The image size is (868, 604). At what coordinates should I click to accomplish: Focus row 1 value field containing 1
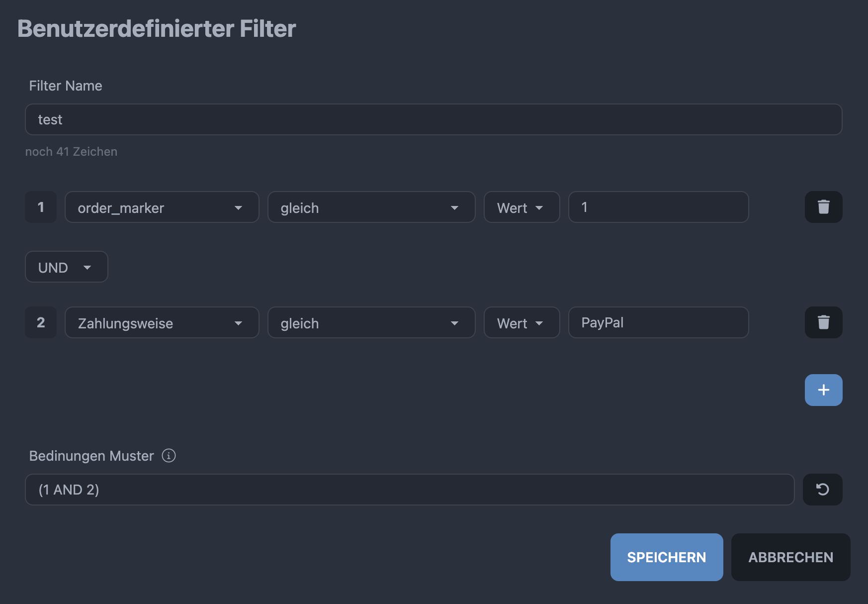(659, 207)
